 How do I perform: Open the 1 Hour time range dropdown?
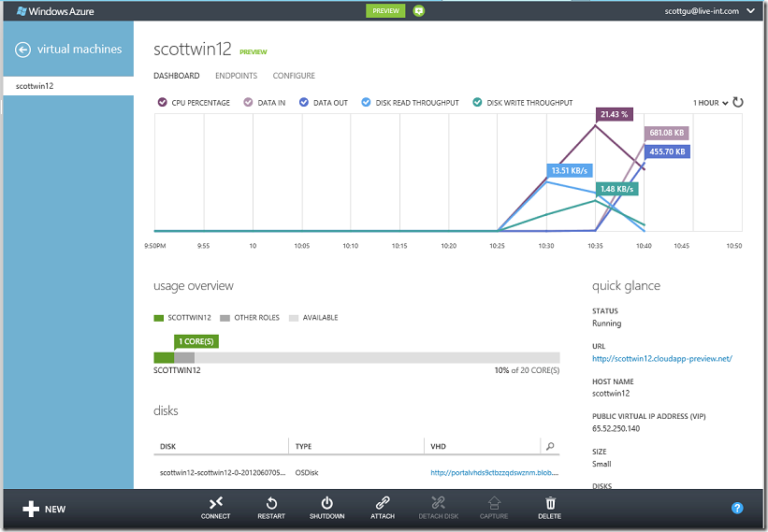(710, 103)
